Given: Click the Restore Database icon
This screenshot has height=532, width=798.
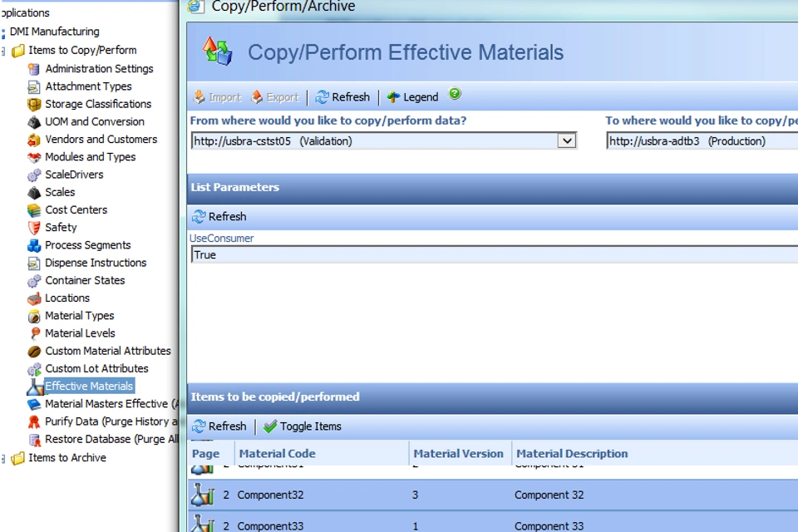Looking at the screenshot, I should 33,440.
